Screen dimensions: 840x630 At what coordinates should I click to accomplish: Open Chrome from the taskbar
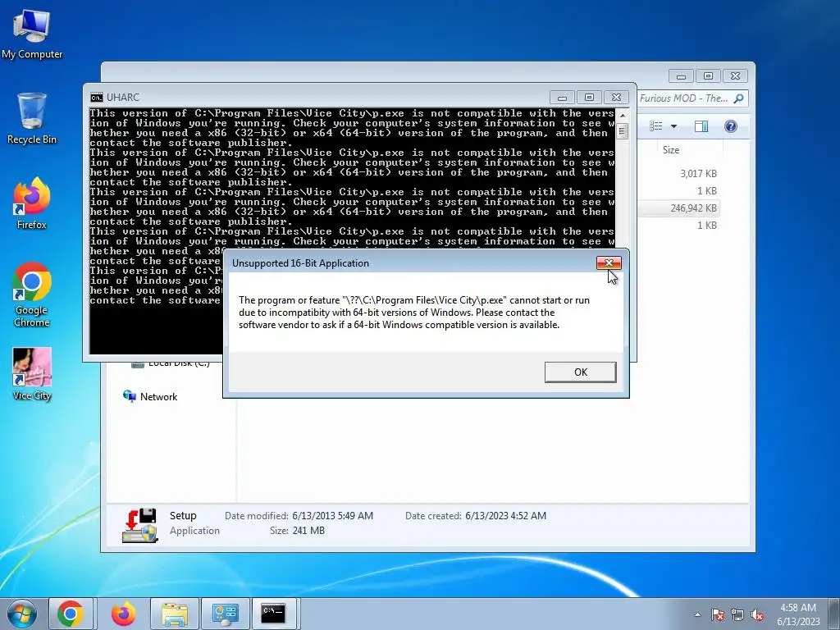coord(71,614)
